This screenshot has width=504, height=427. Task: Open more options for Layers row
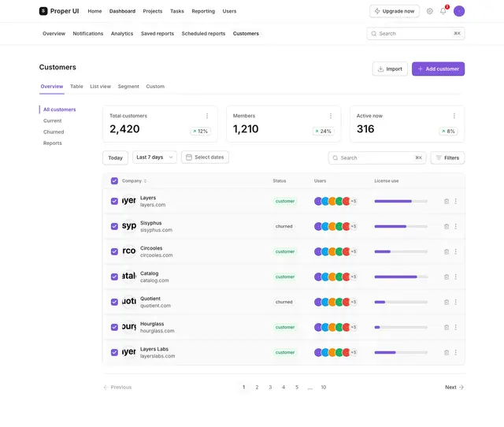point(455,201)
